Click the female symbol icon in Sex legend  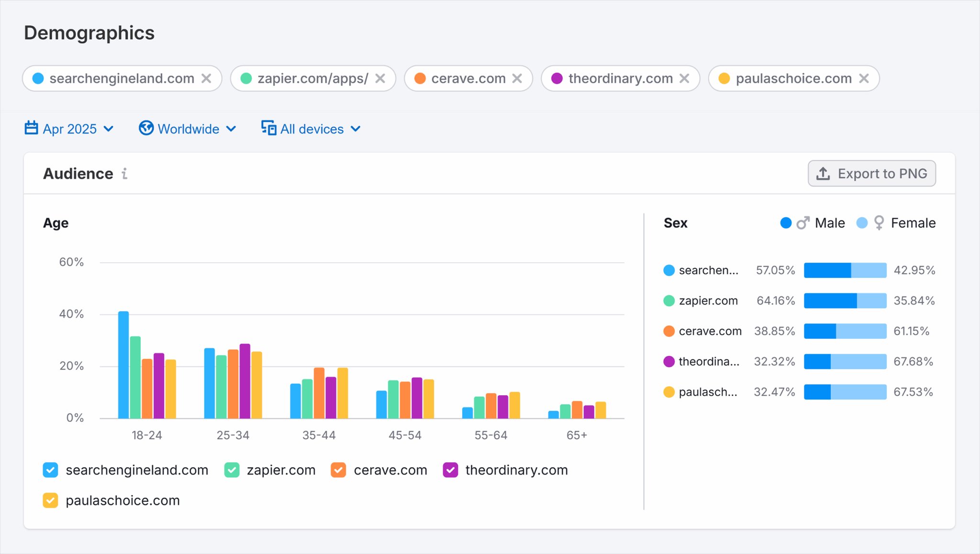(x=879, y=223)
